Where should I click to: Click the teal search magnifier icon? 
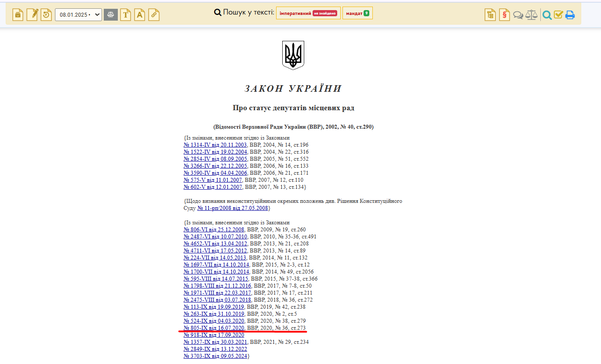[x=547, y=15]
